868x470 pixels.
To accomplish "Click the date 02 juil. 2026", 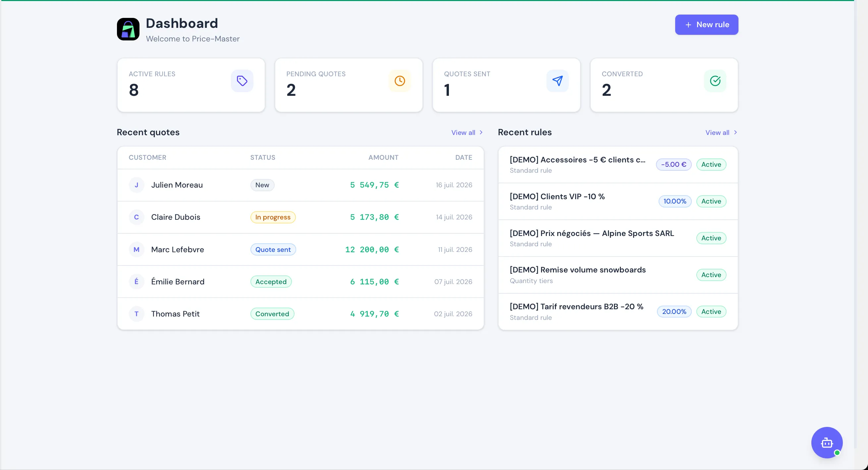I will 453,314.
